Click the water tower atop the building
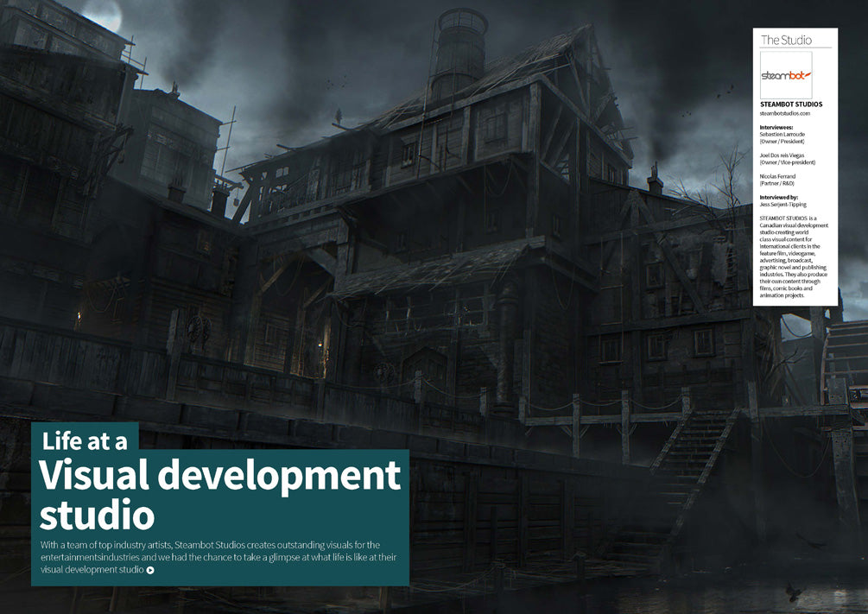This screenshot has width=868, height=614. [x=459, y=50]
